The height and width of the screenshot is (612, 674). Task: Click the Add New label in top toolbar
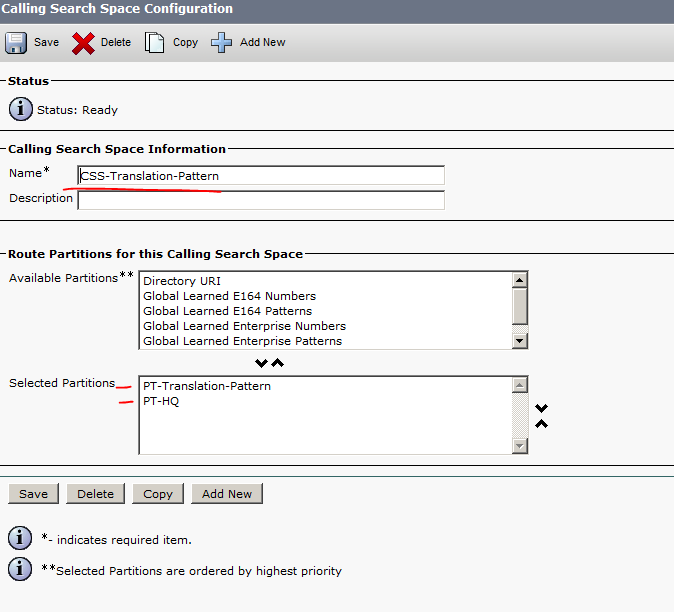(262, 43)
